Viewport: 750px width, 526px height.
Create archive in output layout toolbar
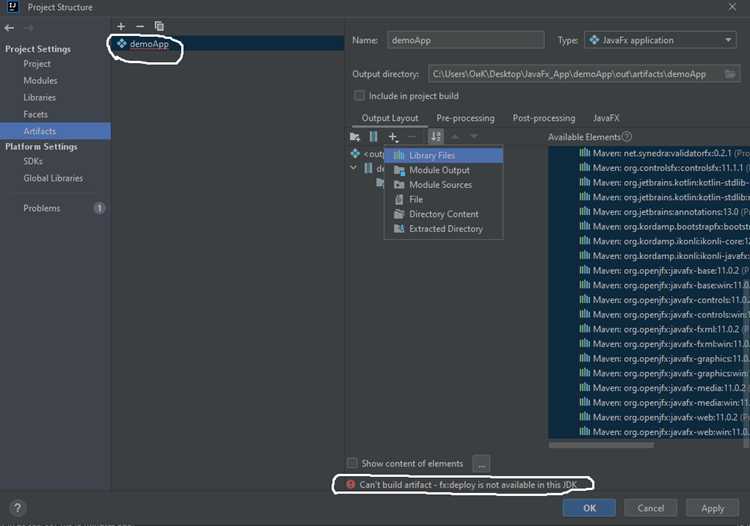[373, 137]
